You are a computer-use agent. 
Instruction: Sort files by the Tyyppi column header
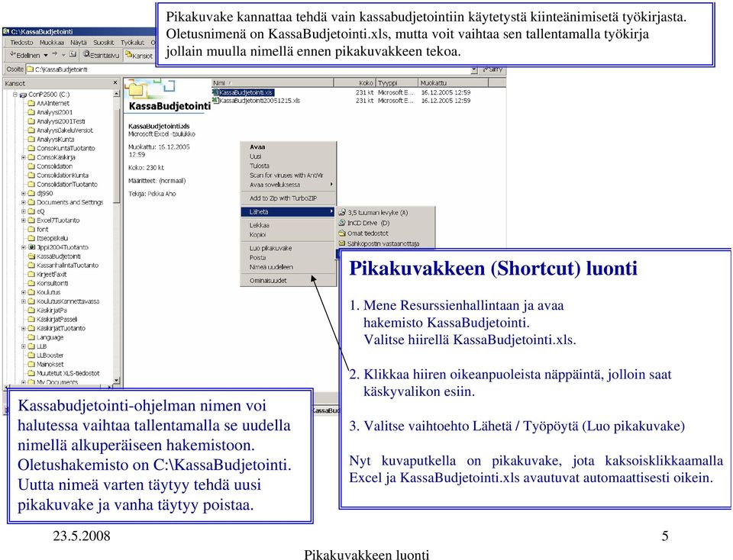(397, 82)
